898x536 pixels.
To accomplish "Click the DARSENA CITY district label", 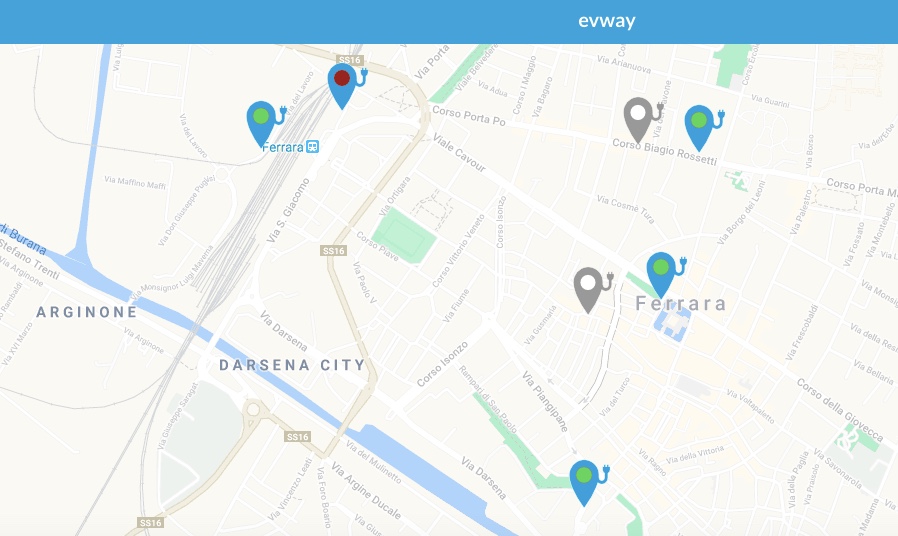I will point(293,365).
